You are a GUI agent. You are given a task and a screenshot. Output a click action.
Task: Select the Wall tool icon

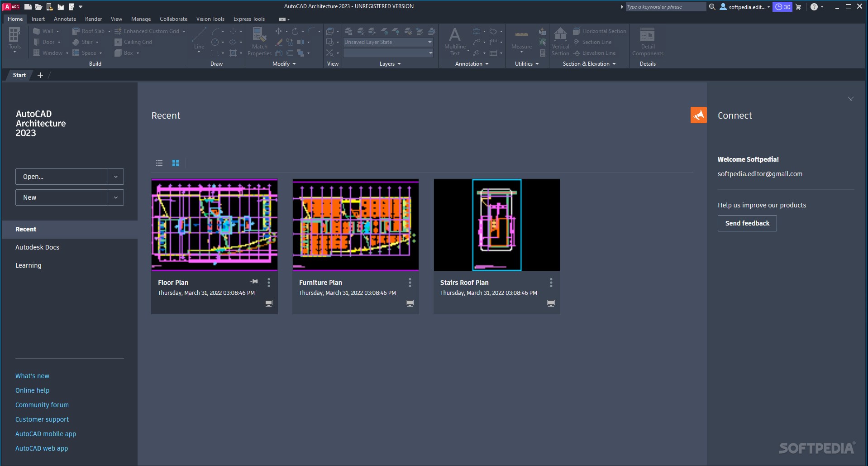pos(37,31)
